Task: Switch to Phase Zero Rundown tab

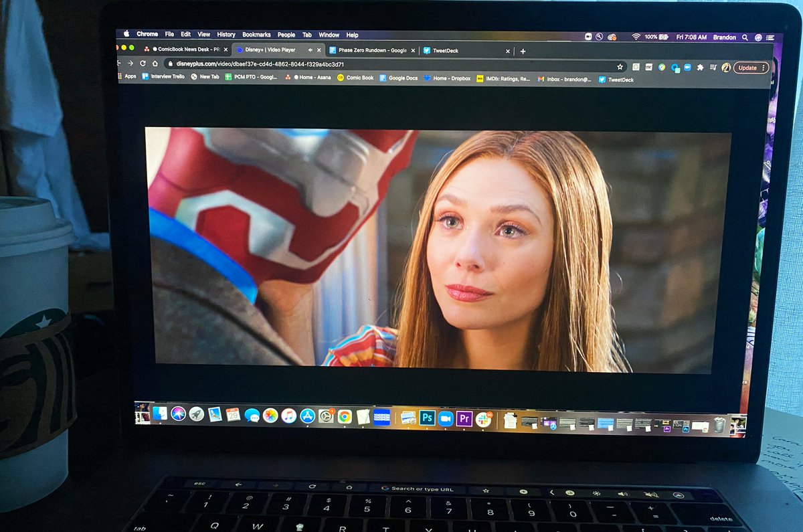Action: pos(373,50)
